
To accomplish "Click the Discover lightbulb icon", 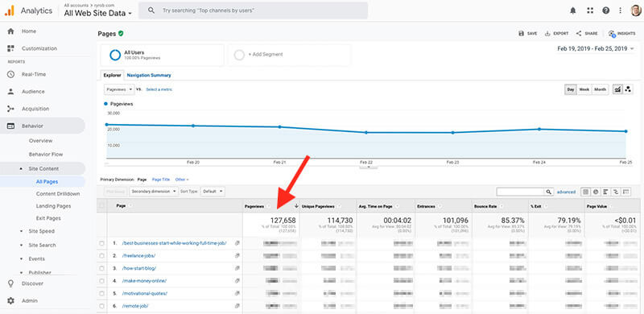I will 10,283.
